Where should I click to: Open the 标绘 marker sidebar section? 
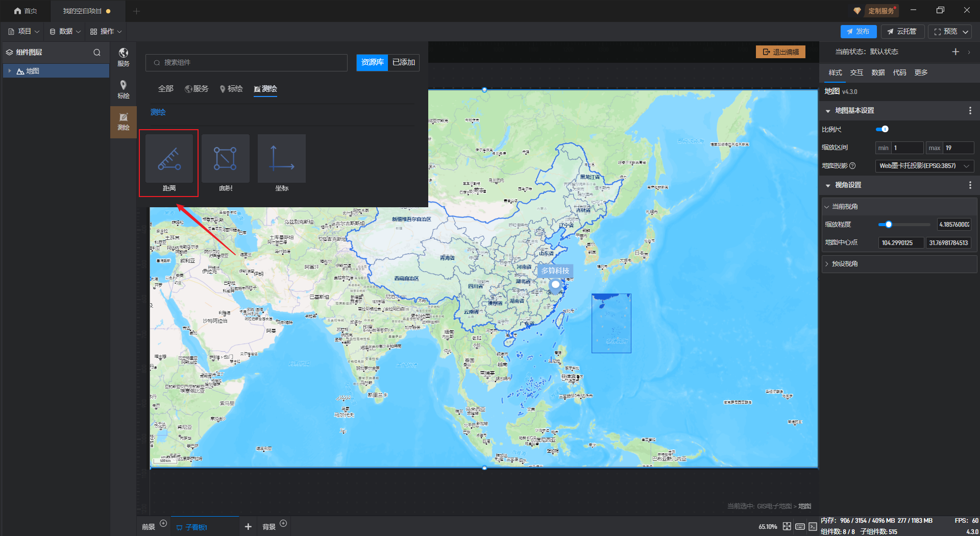coord(123,89)
